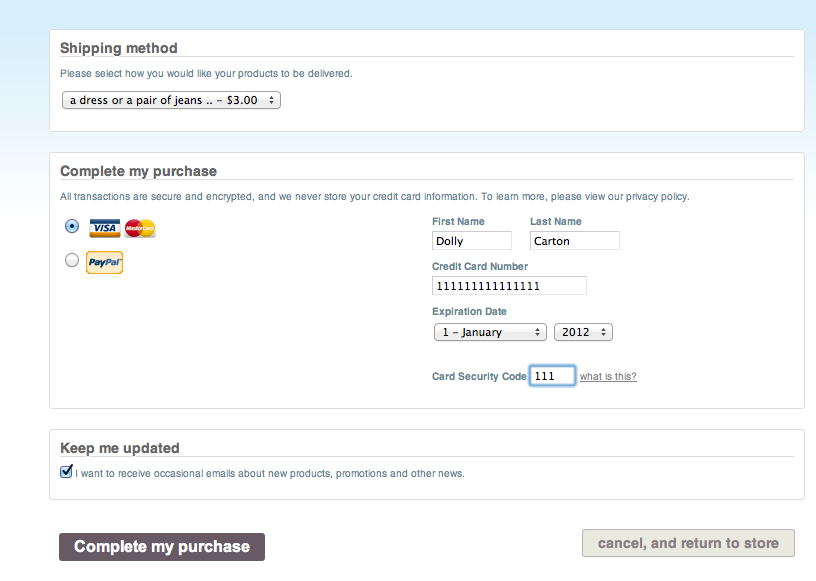Open the 'what is this?' link

608,376
